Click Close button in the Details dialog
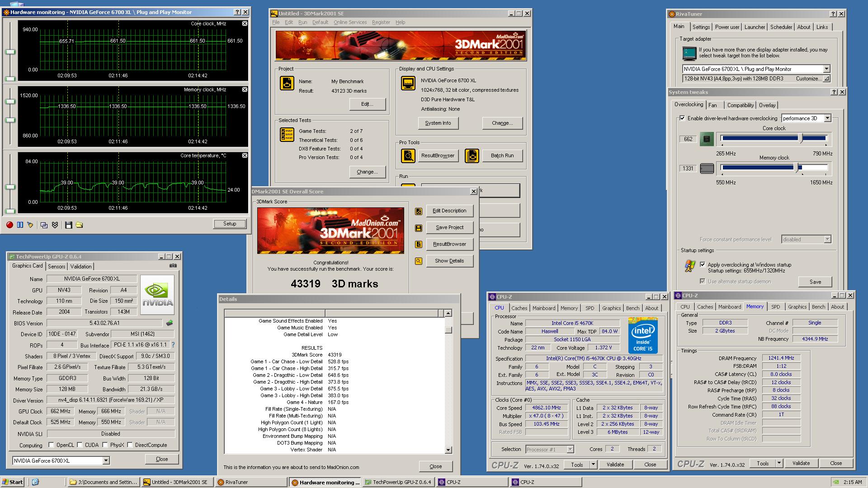The image size is (868, 488). (x=435, y=466)
